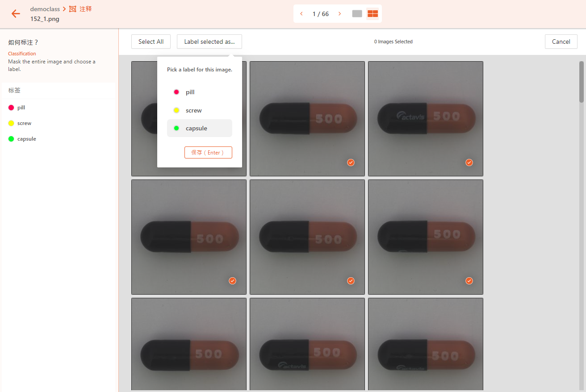
Task: Choose capsule in the label popup
Action: [200, 128]
